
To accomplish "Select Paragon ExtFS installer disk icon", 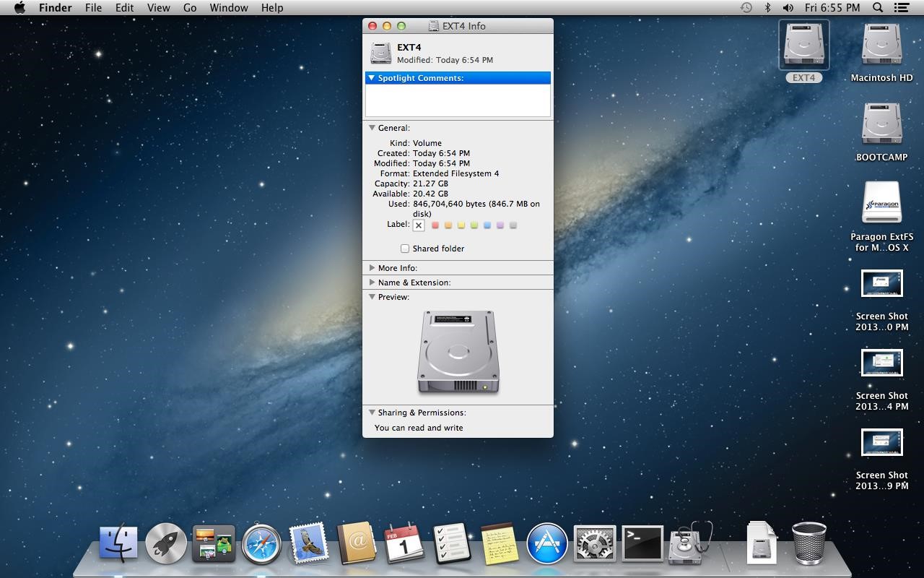I will coord(881,204).
